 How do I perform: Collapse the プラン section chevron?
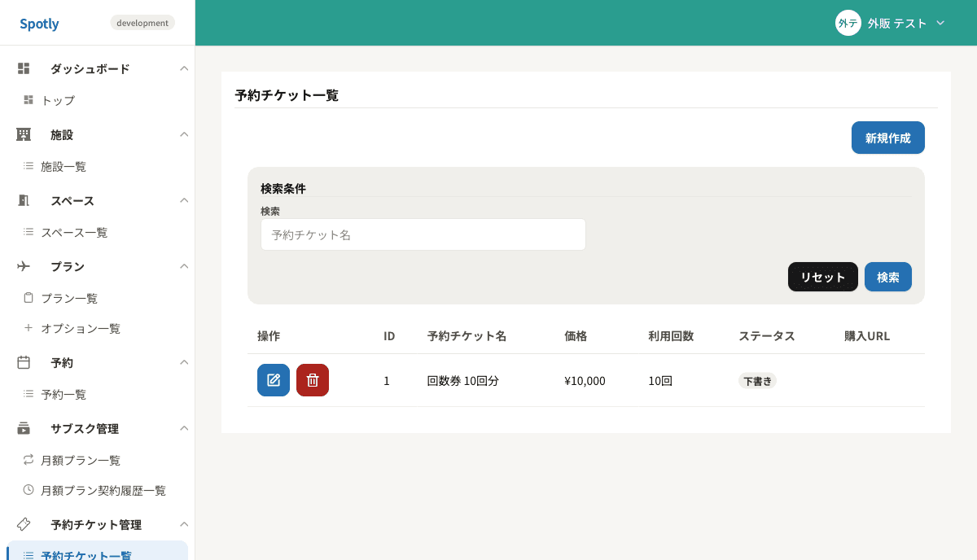(x=184, y=266)
